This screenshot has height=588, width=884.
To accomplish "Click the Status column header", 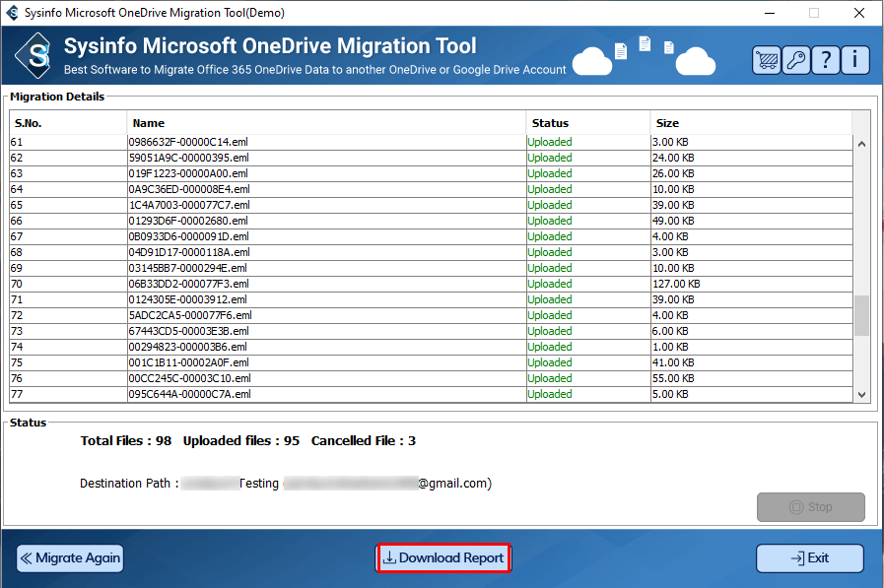I will point(587,123).
